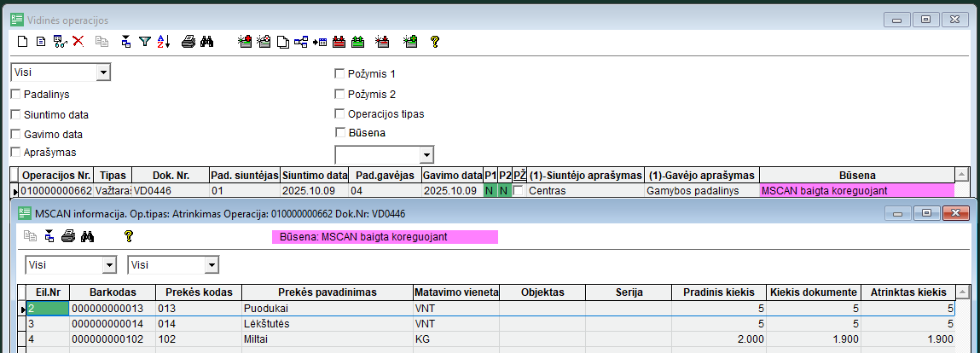Check the Būsena filter checkbox
Screen dimensions: 980x353
(x=340, y=133)
